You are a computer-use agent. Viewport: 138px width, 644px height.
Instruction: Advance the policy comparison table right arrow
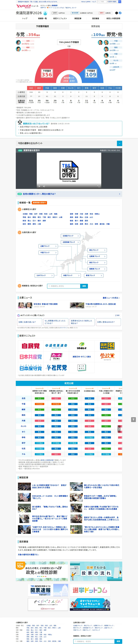pos(119,429)
